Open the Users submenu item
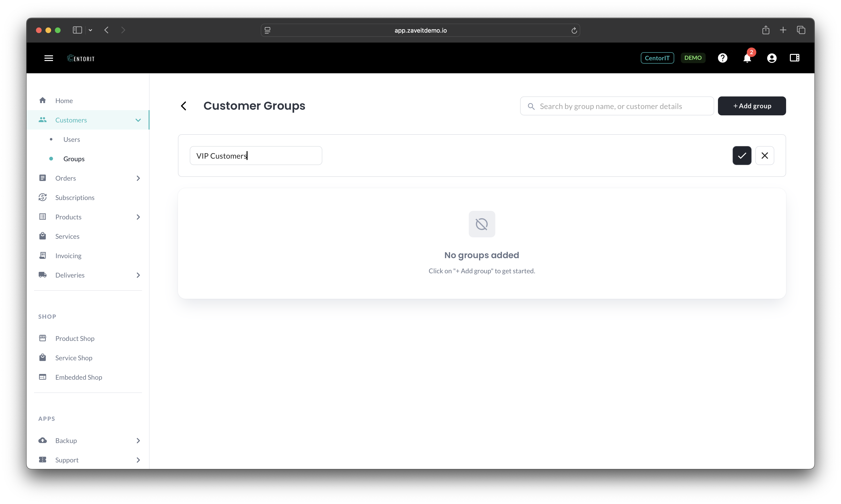Image resolution: width=841 pixels, height=504 pixels. tap(71, 139)
